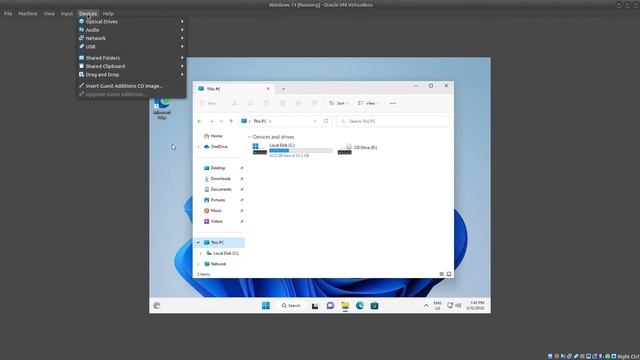The height and width of the screenshot is (360, 640).
Task: Click the taskbar clock and date
Action: point(476,306)
